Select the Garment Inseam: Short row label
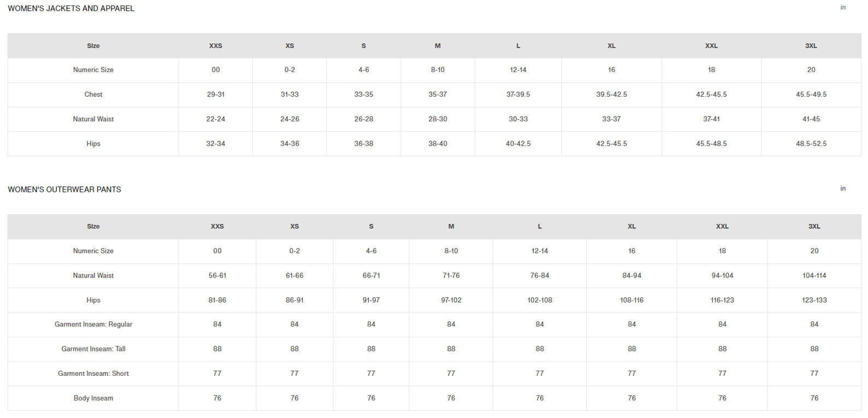This screenshot has width=868, height=418. [93, 374]
